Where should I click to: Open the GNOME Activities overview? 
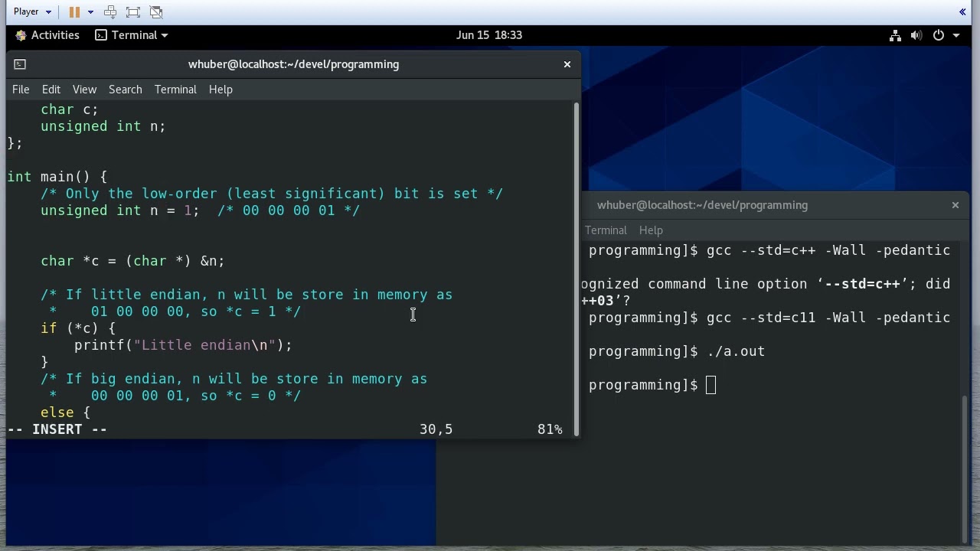coord(47,35)
